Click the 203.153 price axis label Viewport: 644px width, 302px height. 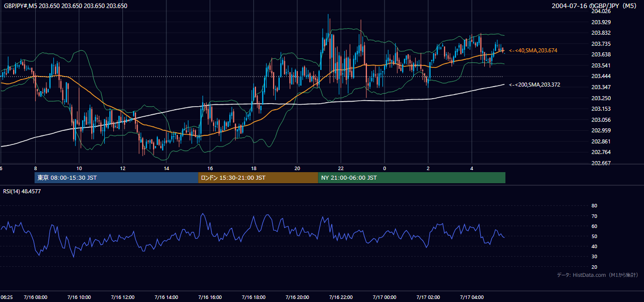point(601,109)
